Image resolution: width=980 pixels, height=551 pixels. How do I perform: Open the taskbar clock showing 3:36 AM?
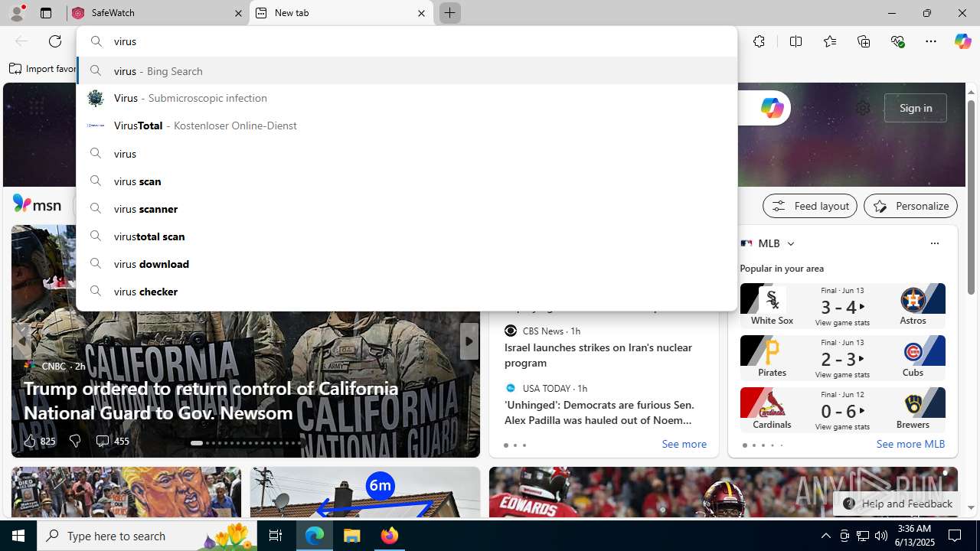(914, 536)
